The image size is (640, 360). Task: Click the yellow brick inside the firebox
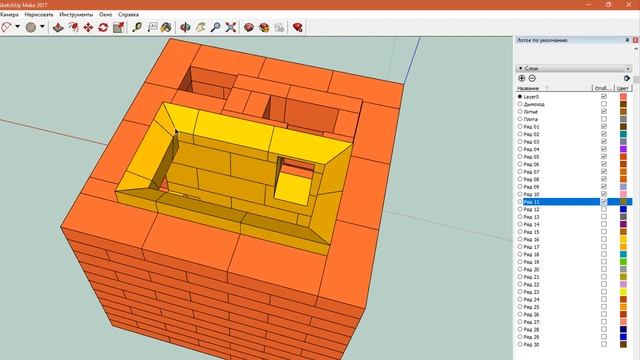point(293,190)
